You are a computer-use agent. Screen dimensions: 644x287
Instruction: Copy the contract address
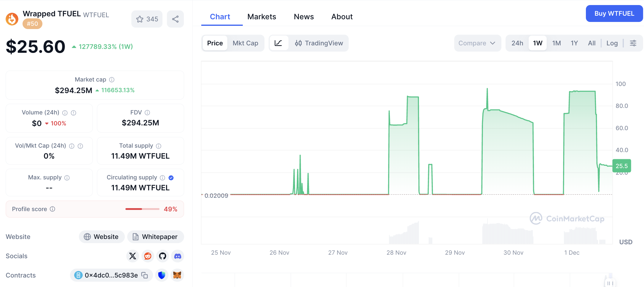145,275
